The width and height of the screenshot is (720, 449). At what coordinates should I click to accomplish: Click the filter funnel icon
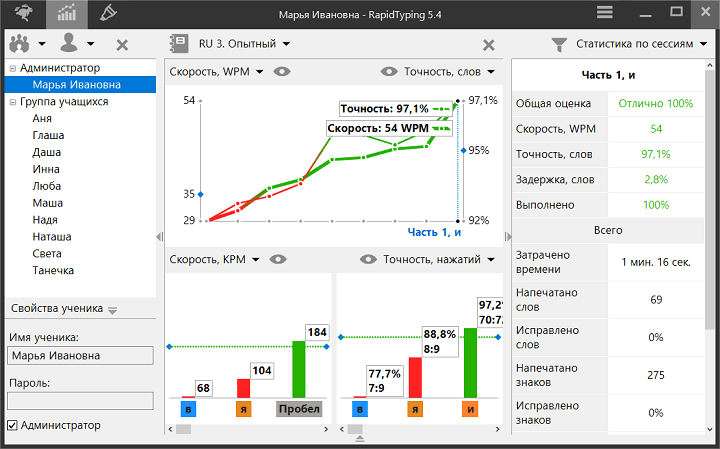coord(559,45)
